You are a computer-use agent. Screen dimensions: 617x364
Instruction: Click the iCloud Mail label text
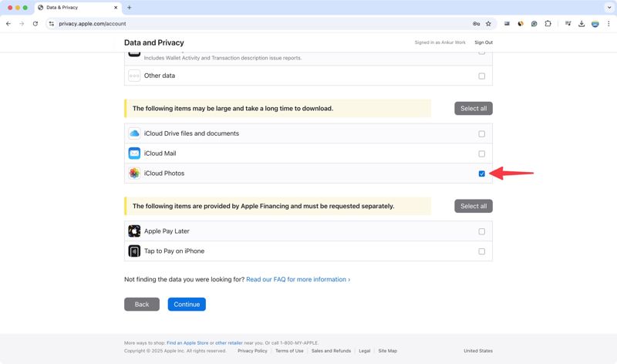coord(160,153)
